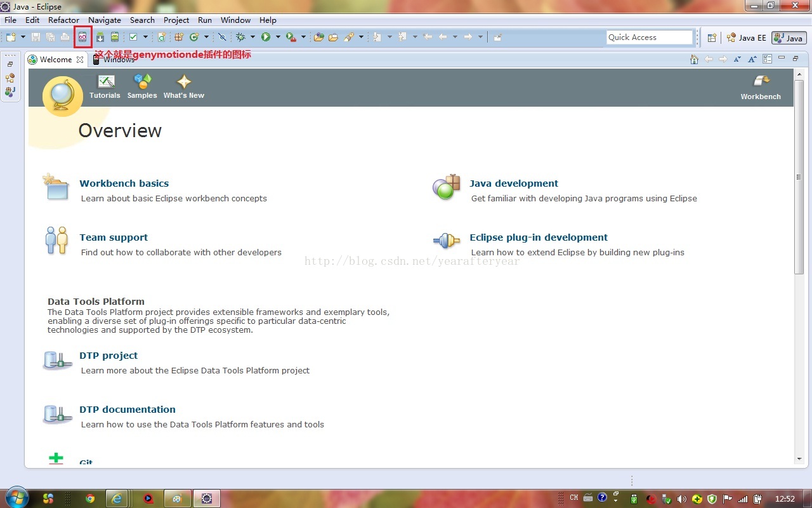The image size is (812, 508).
Task: Open the Workbench basics link
Action: point(124,184)
